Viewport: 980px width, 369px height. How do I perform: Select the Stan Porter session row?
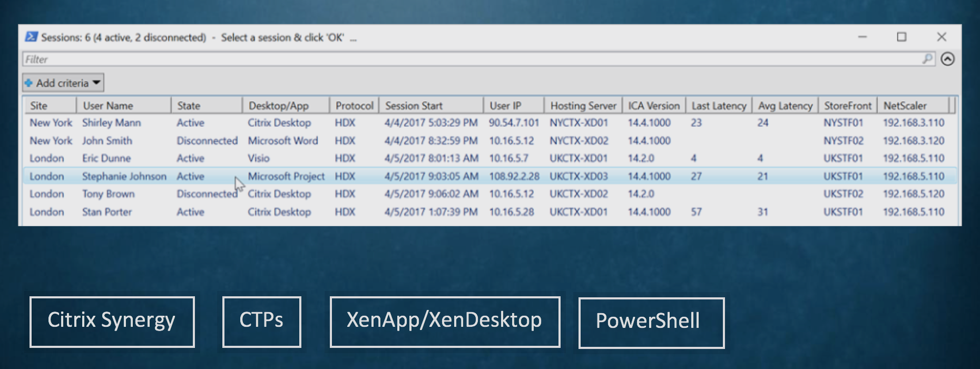[x=107, y=212]
